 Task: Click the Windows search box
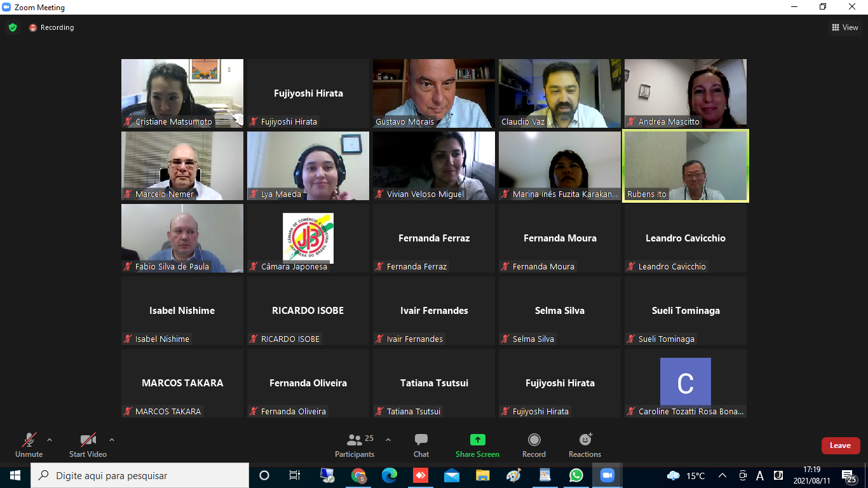point(140,475)
